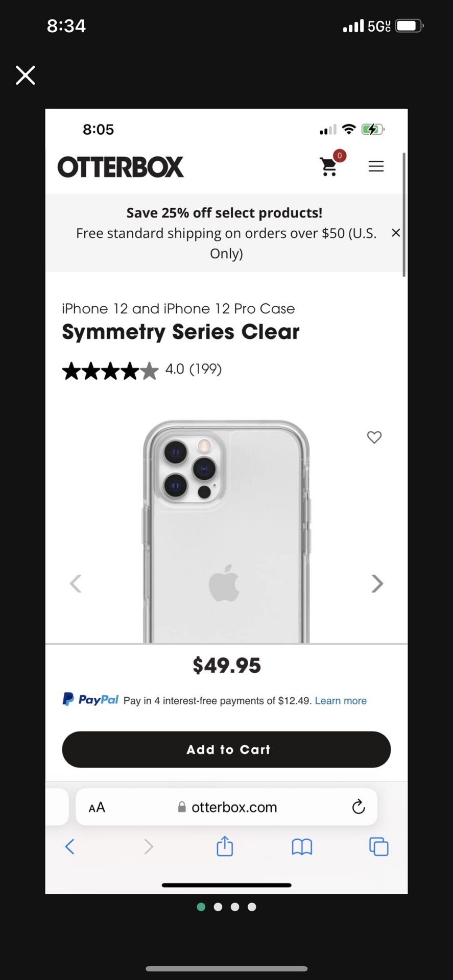
Task: Tap Add to Cart button
Action: coord(226,749)
